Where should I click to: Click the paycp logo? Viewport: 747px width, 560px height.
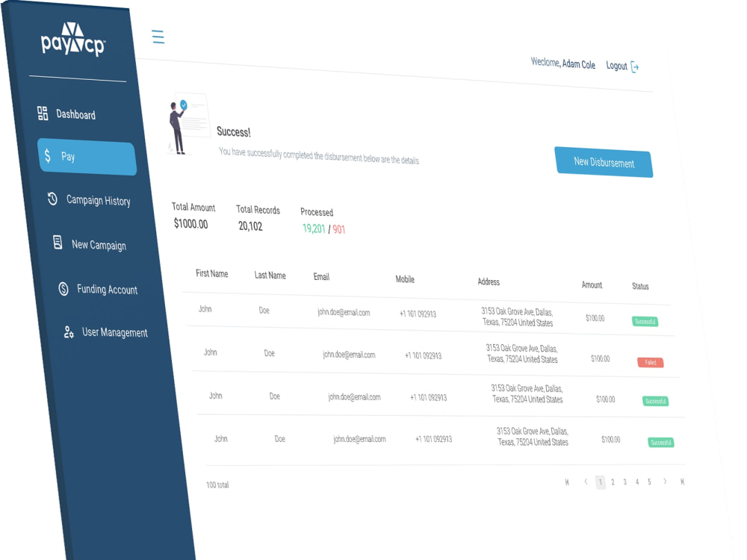73,39
